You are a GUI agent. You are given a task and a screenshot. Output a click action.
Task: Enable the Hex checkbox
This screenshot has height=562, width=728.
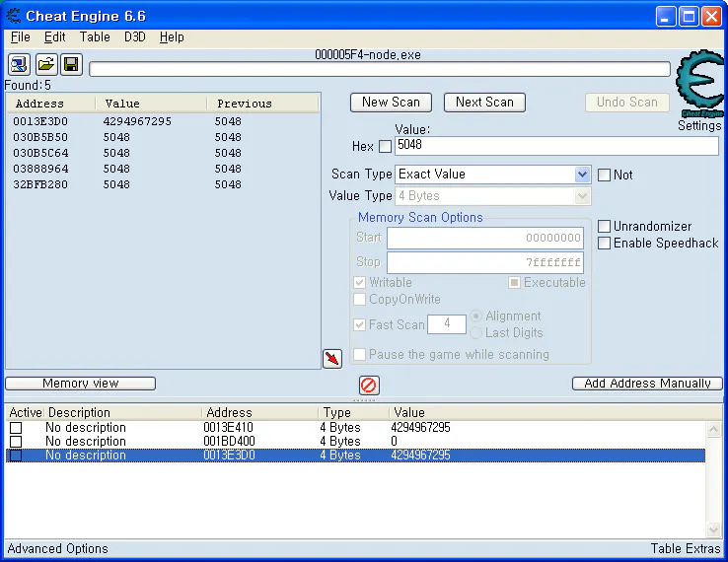[385, 146]
